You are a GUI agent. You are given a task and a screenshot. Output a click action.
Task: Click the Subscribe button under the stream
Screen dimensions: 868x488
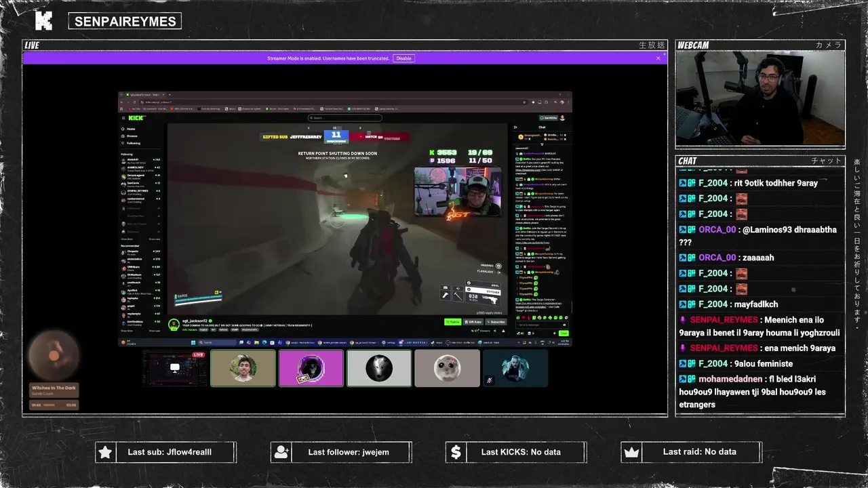click(x=496, y=322)
